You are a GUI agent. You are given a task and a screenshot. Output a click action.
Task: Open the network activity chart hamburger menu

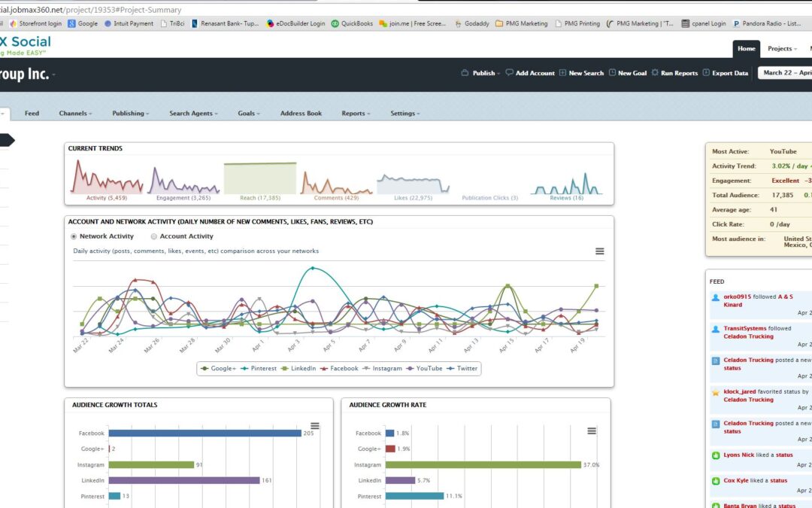pyautogui.click(x=599, y=251)
